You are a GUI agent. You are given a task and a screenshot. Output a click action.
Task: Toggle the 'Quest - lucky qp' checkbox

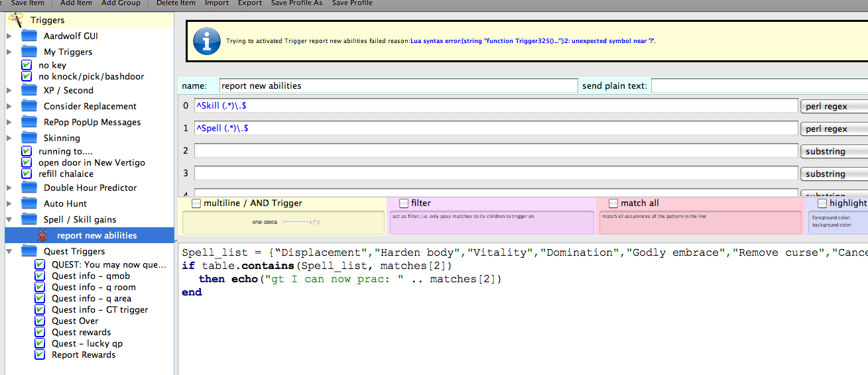(40, 343)
